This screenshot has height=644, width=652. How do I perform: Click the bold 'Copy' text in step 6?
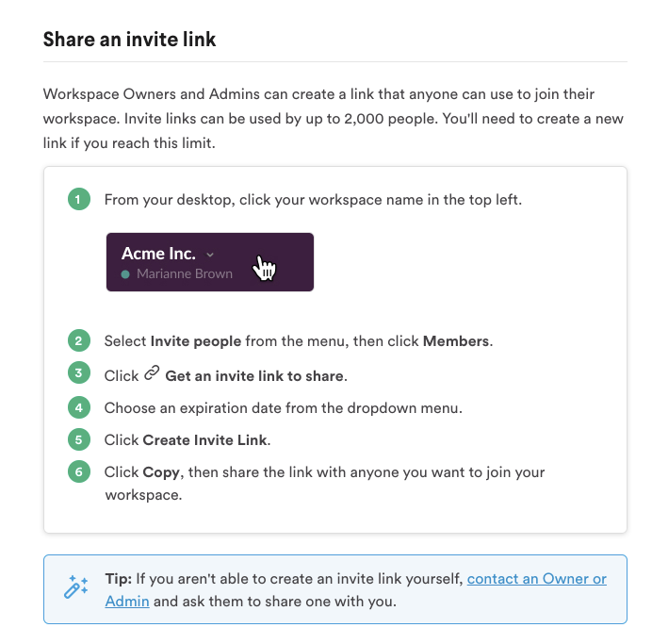coord(161,472)
